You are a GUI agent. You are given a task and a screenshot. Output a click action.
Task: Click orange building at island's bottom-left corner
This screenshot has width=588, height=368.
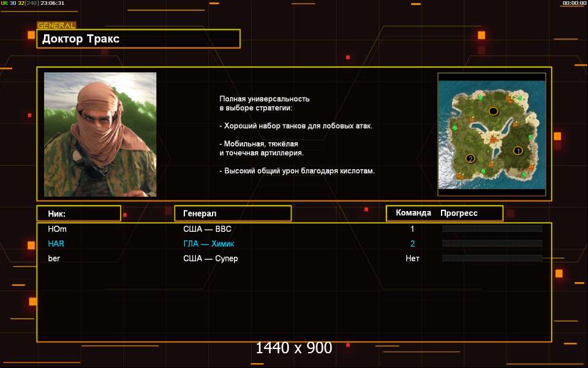[459, 175]
